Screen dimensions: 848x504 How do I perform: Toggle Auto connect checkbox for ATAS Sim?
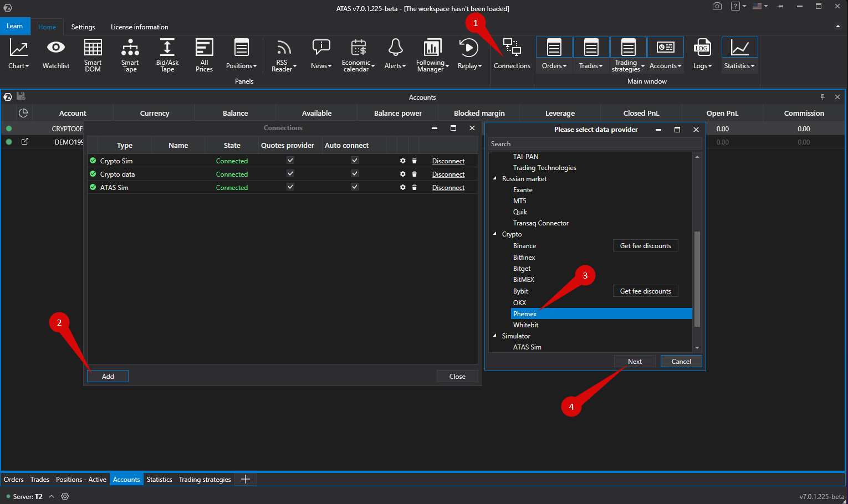coord(355,187)
